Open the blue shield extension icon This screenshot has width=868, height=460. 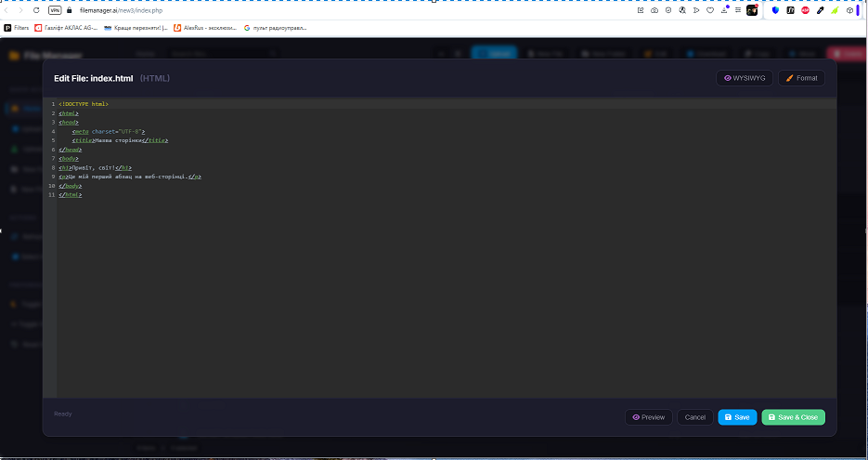pyautogui.click(x=776, y=10)
